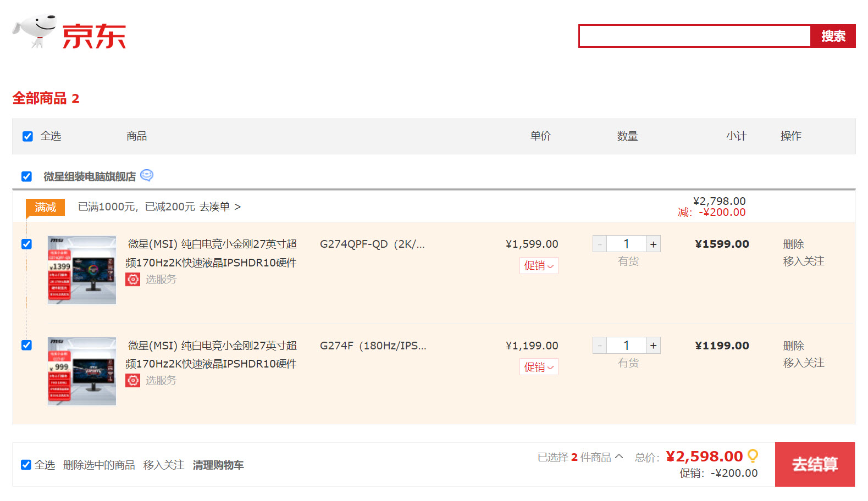Screen dimensions: 868x501
Task: Focus the search input box
Action: pyautogui.click(x=695, y=36)
